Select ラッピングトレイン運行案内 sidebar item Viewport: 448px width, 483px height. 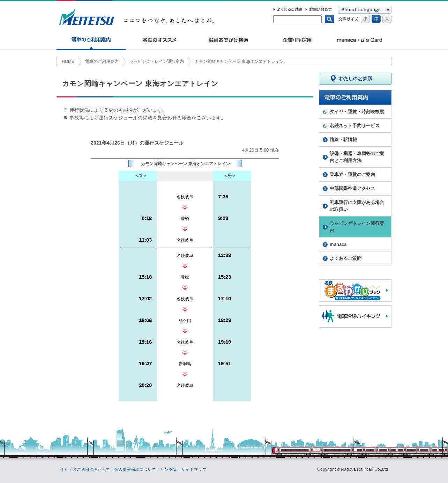coord(355,227)
